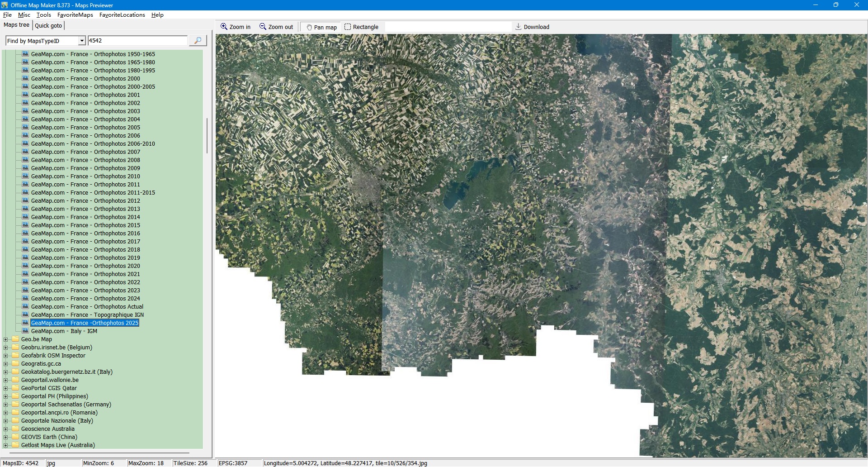Screen dimensions: 868x467
Task: Click the maps tree vertical scrollbar
Action: (x=207, y=136)
